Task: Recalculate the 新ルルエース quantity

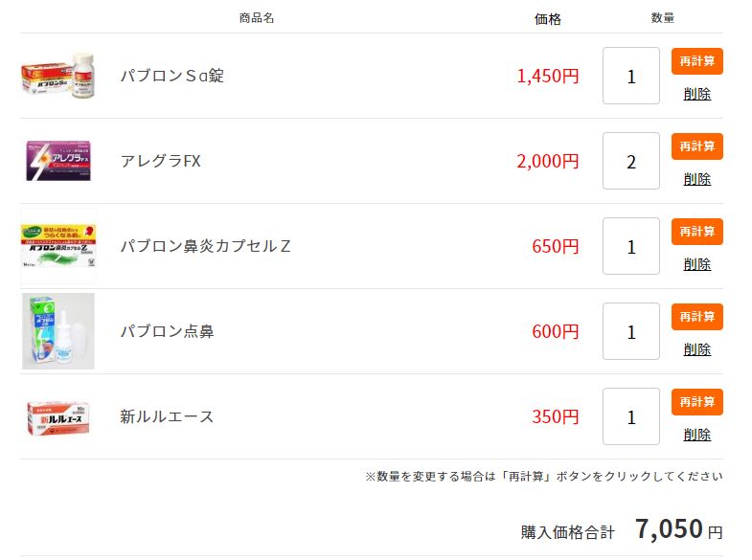Action: click(696, 402)
